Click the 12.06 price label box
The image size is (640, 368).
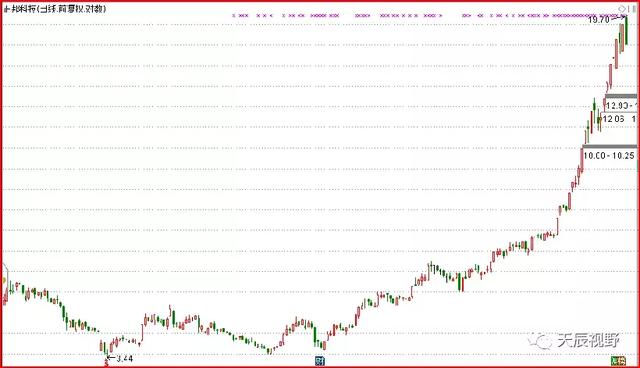tap(619, 119)
